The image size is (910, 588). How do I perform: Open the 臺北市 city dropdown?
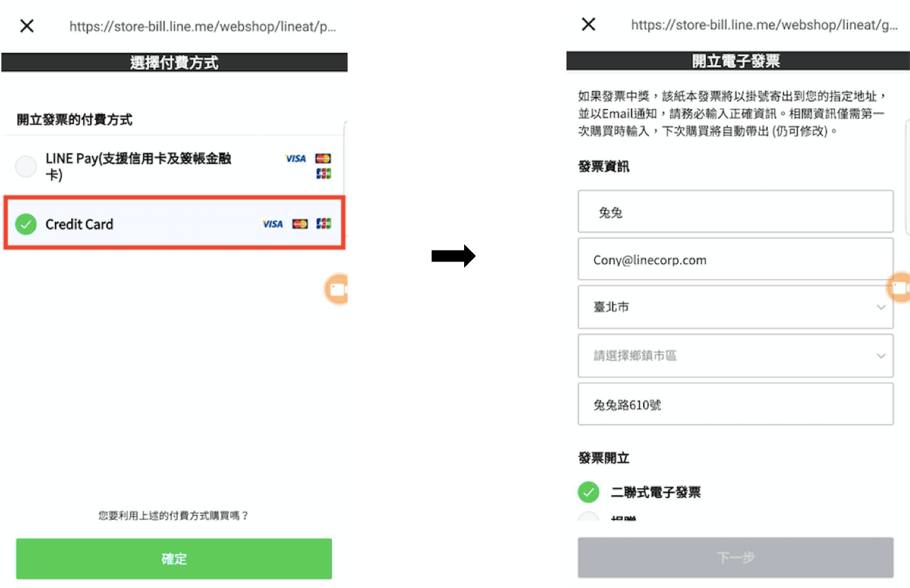coord(735,307)
